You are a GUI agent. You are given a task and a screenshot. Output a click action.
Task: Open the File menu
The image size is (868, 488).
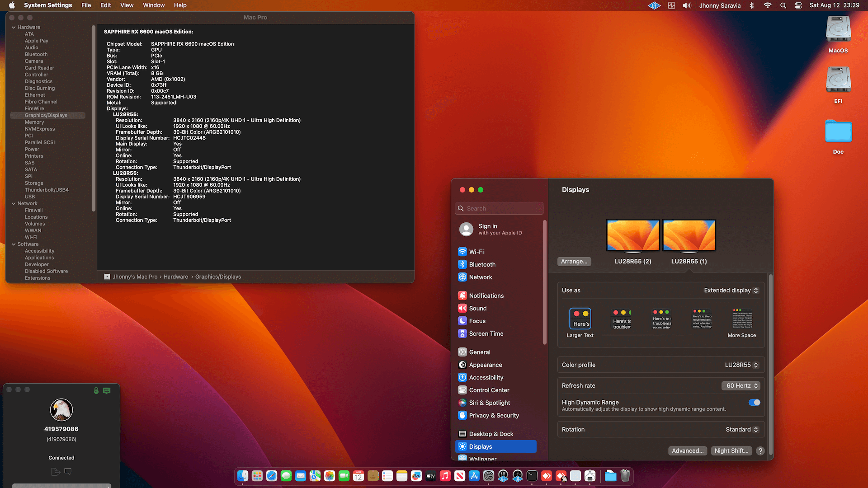pyautogui.click(x=86, y=5)
